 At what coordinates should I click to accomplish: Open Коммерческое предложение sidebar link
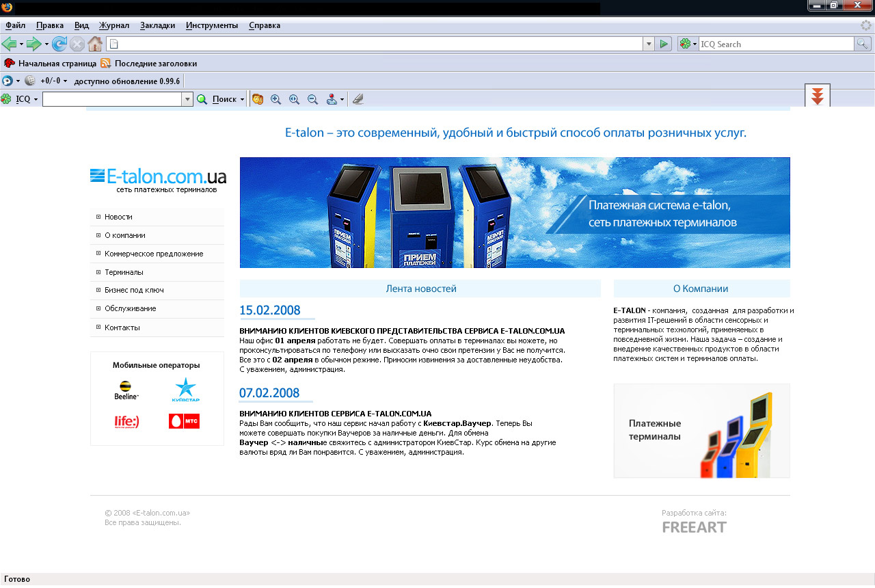pyautogui.click(x=154, y=254)
